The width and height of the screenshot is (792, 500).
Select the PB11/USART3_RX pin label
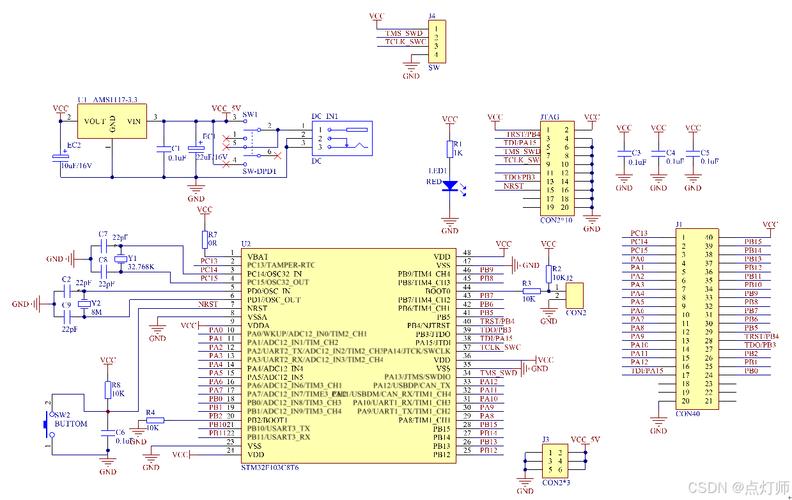coord(279,437)
